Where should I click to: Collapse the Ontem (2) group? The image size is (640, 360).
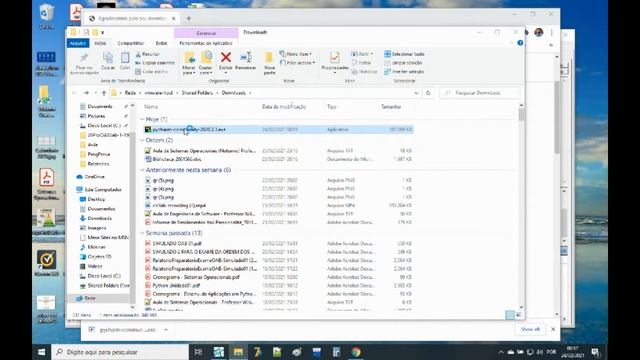click(142, 140)
